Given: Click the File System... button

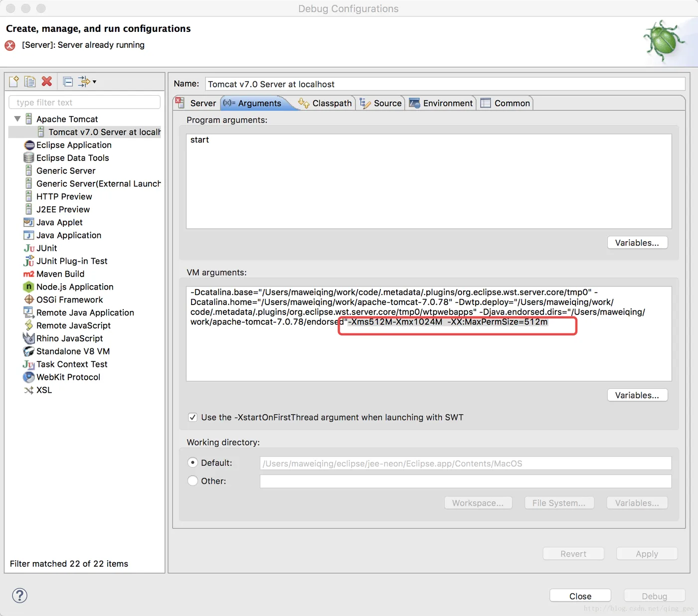Looking at the screenshot, I should pyautogui.click(x=559, y=503).
